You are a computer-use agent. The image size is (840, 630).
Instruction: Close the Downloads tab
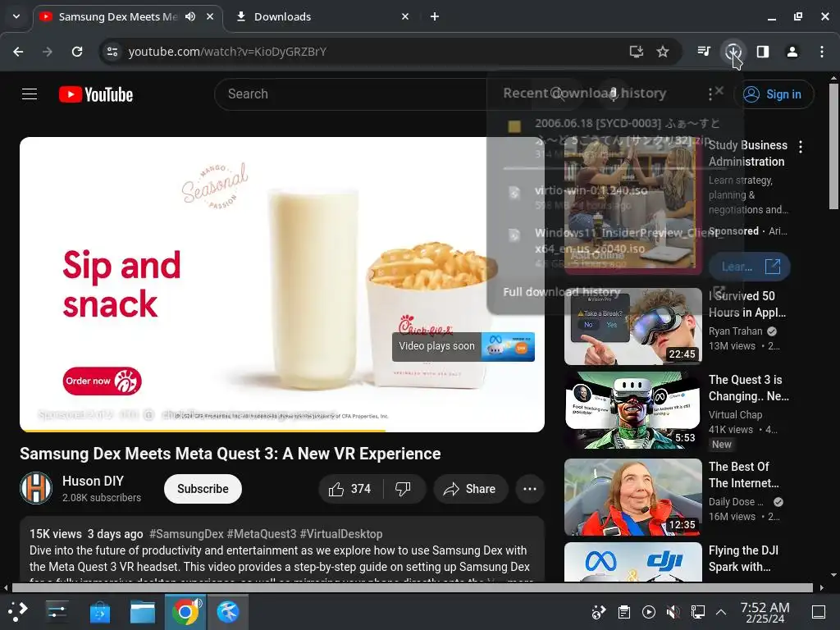[405, 16]
